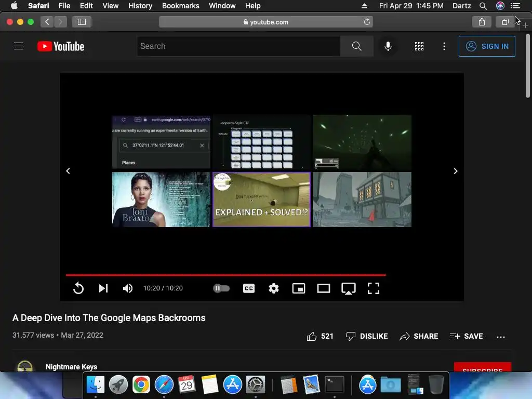Open YouTube settings three-dot menu
Screen dimensions: 532x399
(x=444, y=46)
